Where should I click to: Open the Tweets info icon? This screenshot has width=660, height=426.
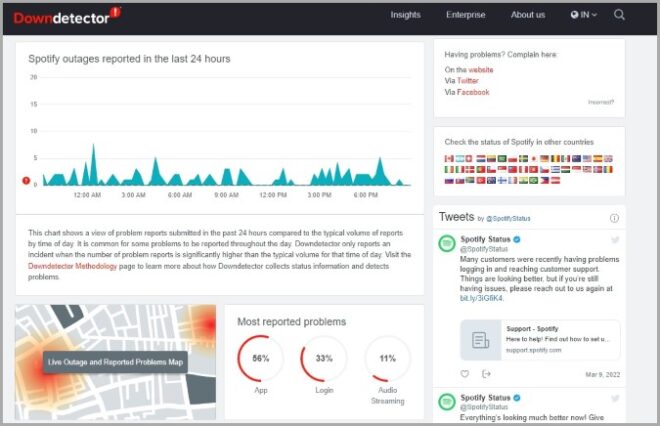tap(614, 218)
